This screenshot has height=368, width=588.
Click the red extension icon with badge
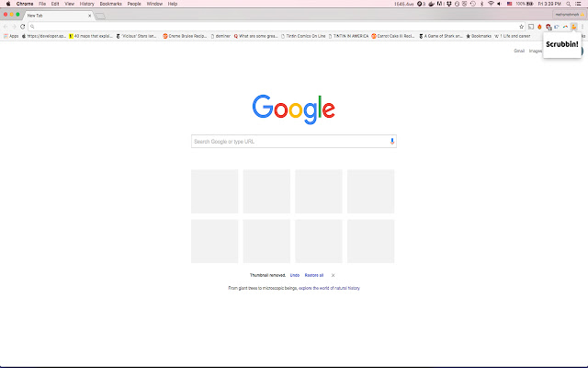tap(548, 27)
